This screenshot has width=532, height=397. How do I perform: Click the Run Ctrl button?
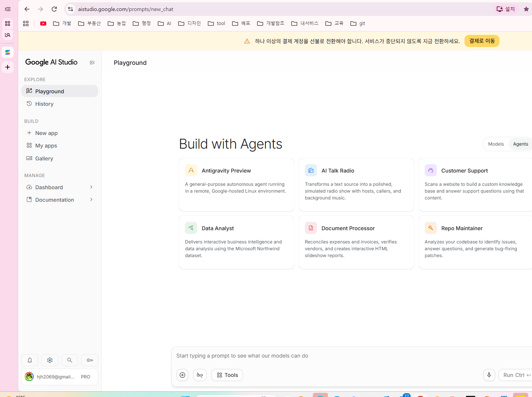516,375
